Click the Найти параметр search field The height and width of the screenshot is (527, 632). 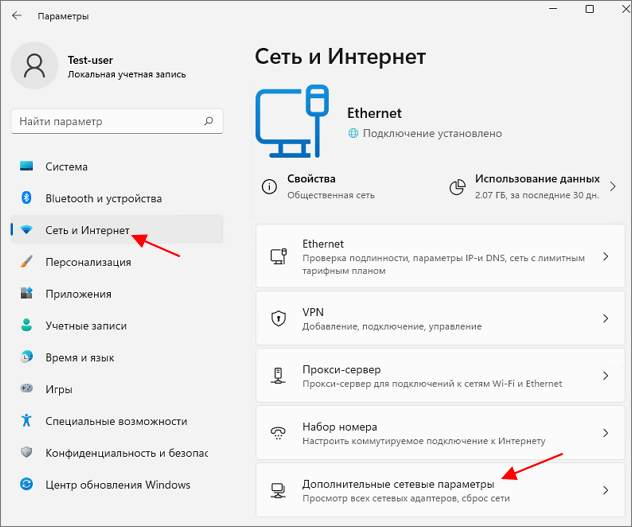pos(117,121)
